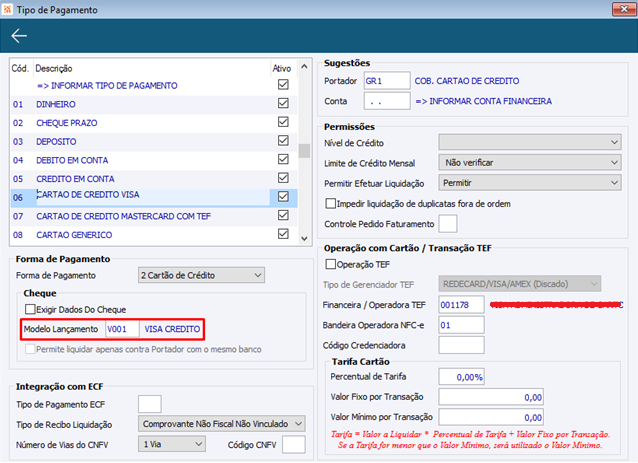
Task: Click the Percentual de Tarifa field
Action: tap(461, 377)
